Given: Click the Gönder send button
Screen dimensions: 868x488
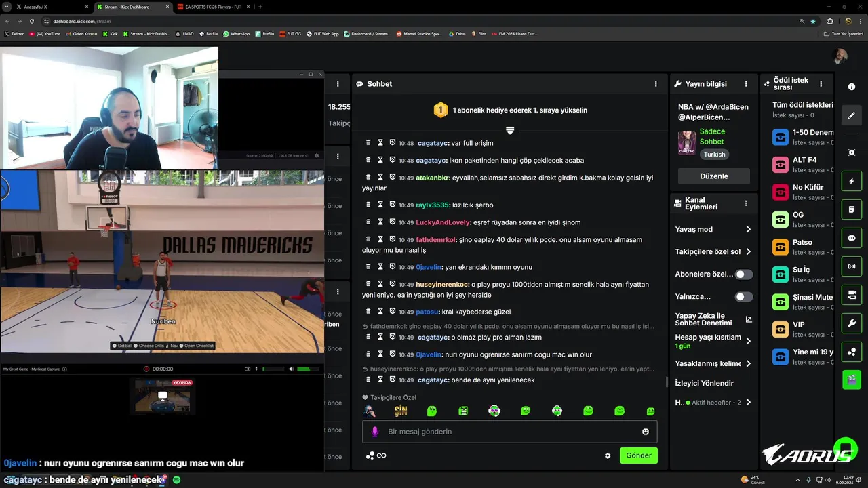Looking at the screenshot, I should [639, 455].
